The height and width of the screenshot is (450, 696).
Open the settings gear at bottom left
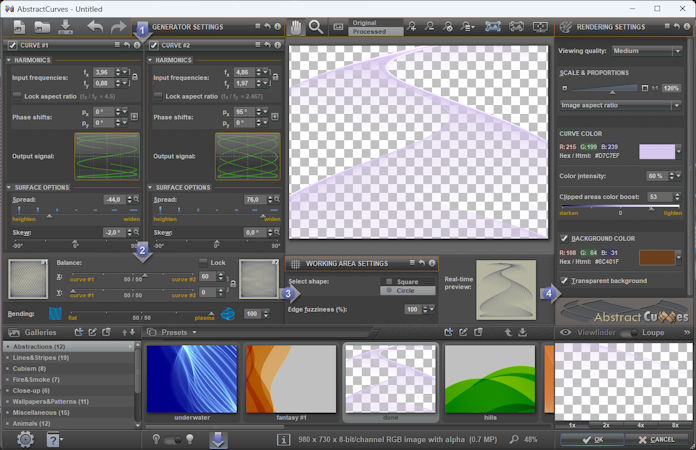tap(24, 439)
